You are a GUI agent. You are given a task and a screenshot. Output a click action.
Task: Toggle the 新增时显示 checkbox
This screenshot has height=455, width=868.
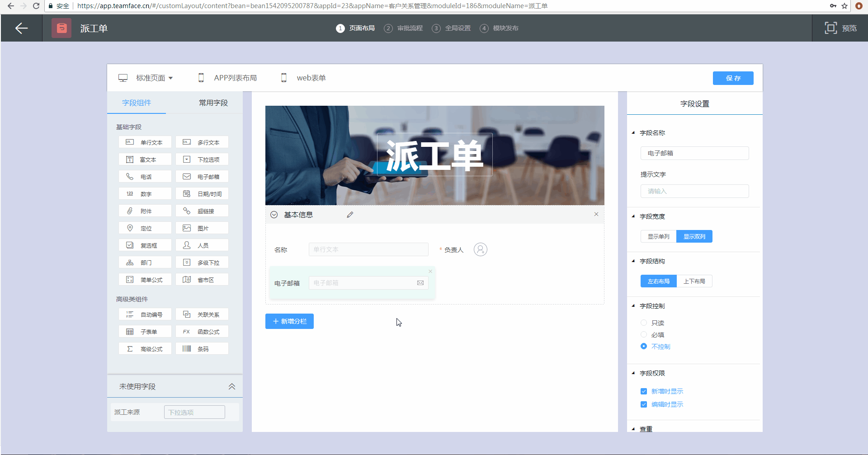tap(644, 391)
